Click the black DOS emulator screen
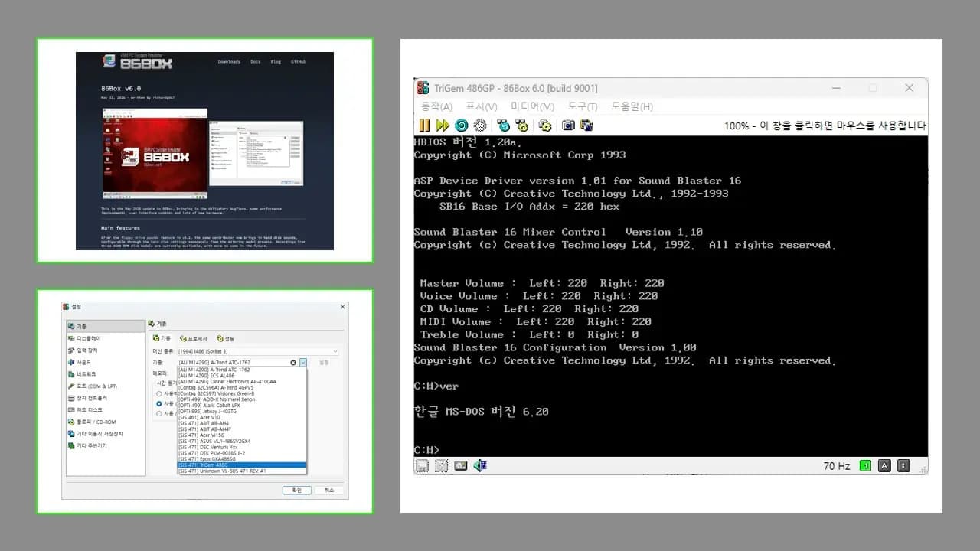 tap(671, 296)
